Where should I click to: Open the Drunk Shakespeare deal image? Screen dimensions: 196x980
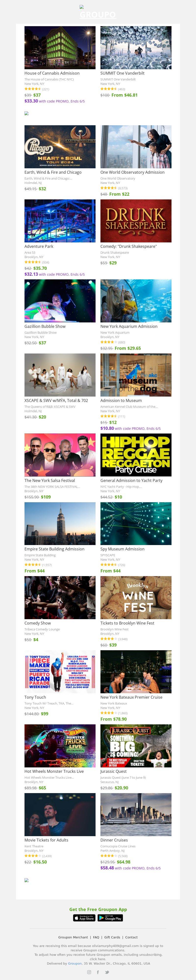pos(136,221)
